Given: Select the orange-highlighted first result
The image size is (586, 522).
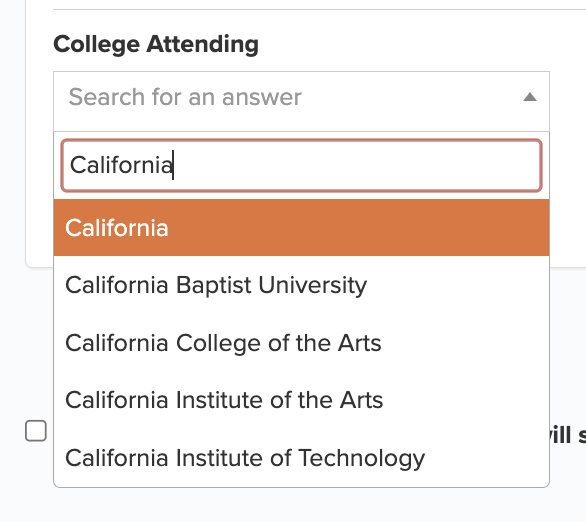Looking at the screenshot, I should [x=301, y=228].
